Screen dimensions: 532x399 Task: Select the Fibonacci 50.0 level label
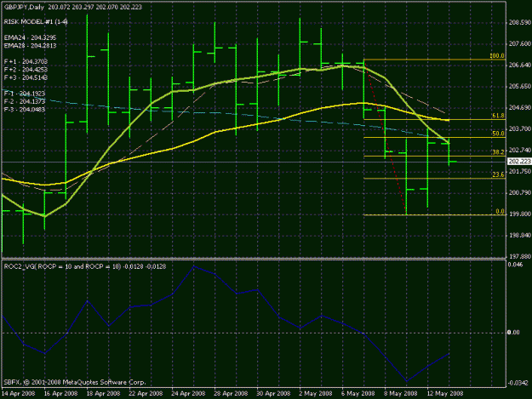point(499,134)
